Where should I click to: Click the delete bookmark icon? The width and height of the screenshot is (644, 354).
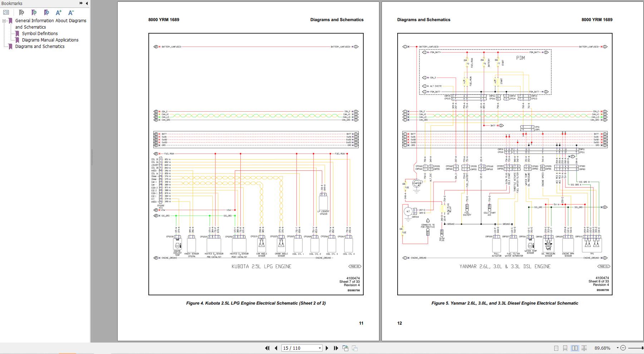click(21, 13)
